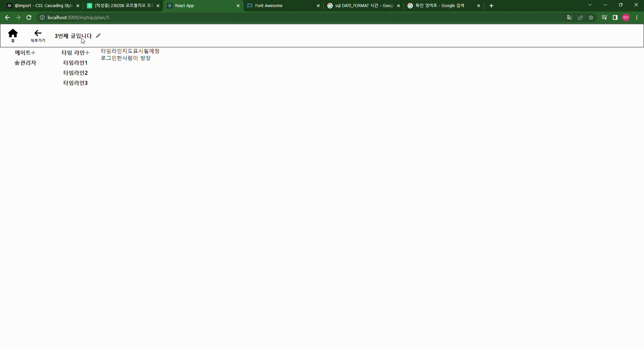The image size is (644, 349).
Task: Open the share page icon
Action: coord(580,17)
